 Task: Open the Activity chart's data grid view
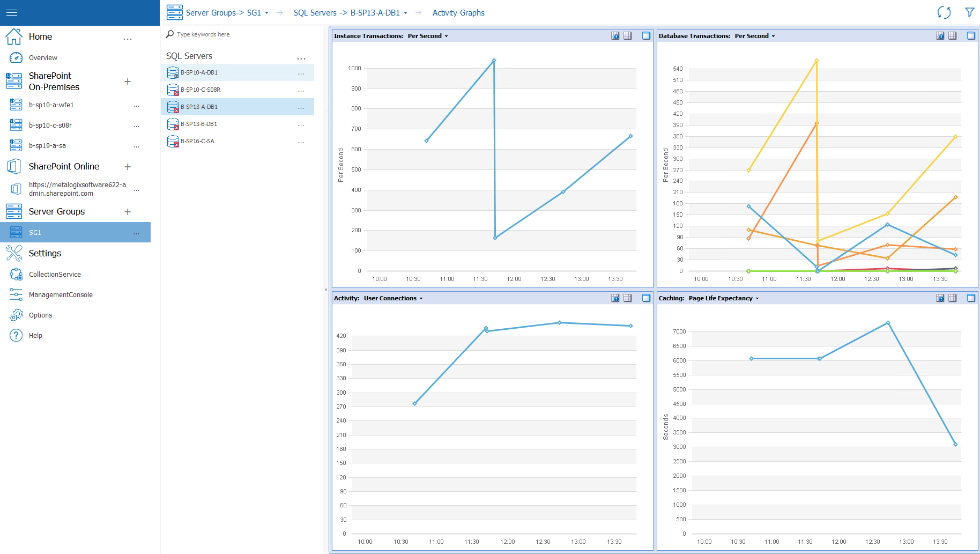tap(627, 298)
